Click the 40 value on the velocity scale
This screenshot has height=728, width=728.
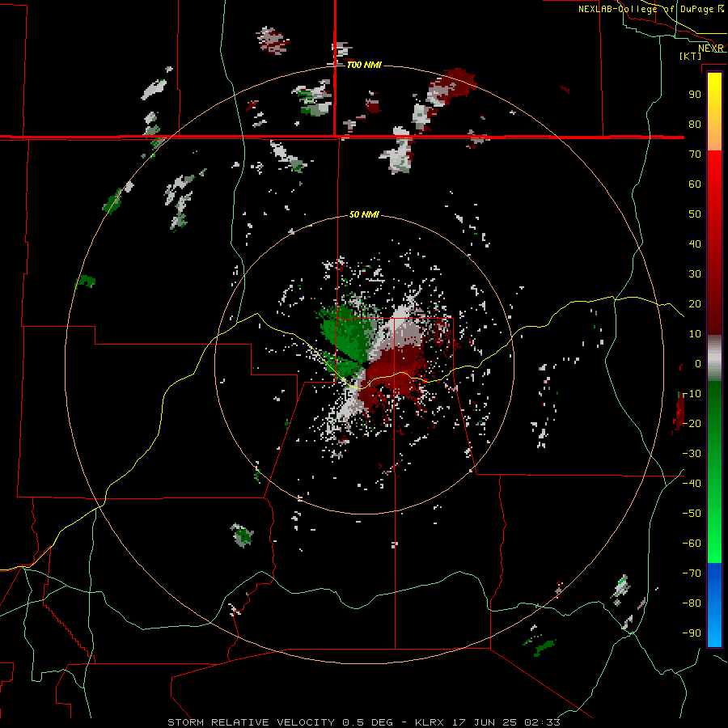(x=695, y=243)
